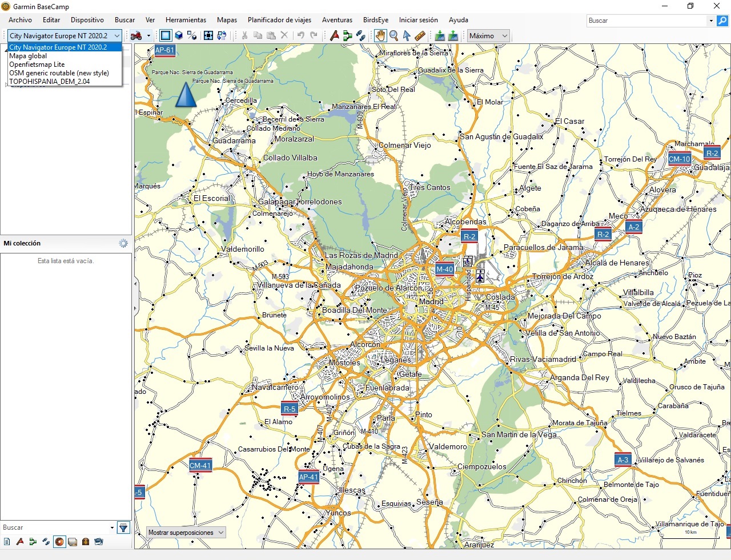Viewport: 731px width, 560px height.
Task: Toggle the BirdsEye images filter at bottom
Action: (x=99, y=542)
